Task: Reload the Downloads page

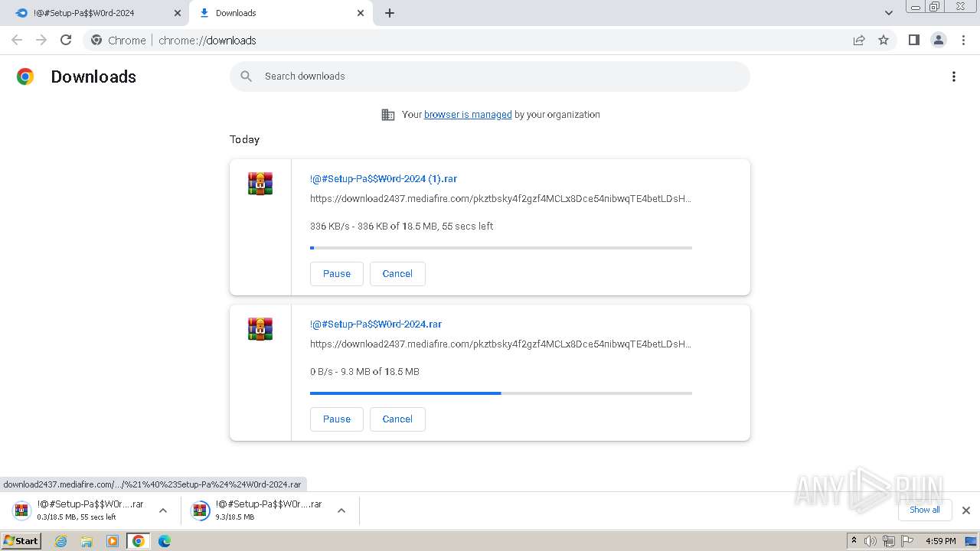Action: coord(66,40)
